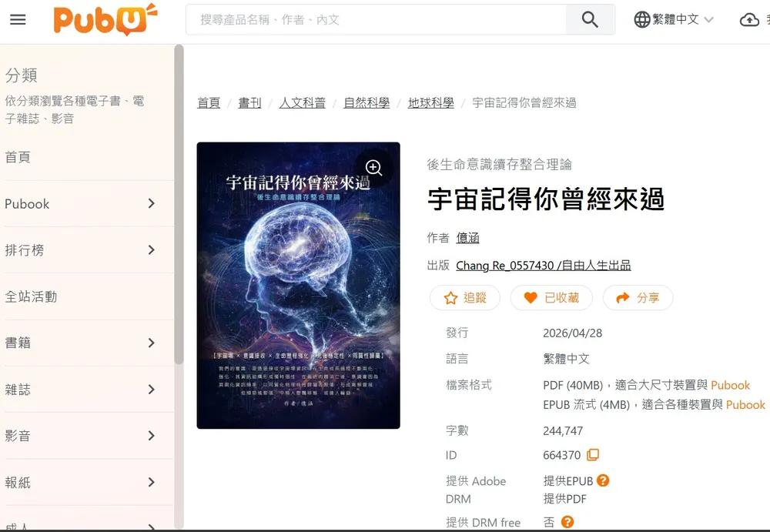Screen dimensions: 770x532
Task: Select 首頁 in the sidebar
Action: coord(80,157)
